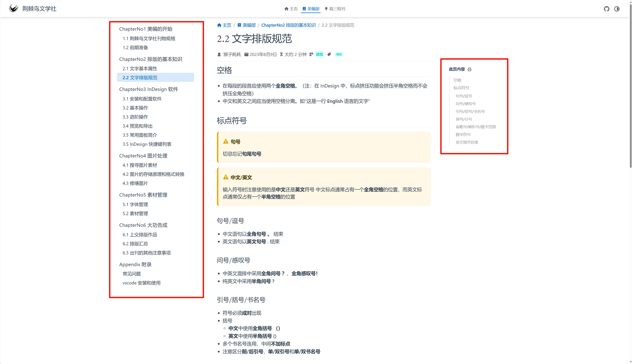Image resolution: width=632 pixels, height=364 pixels.
Task: Click ChapterNo2 排版的基本知识 breadcrumb link
Action: (288, 25)
